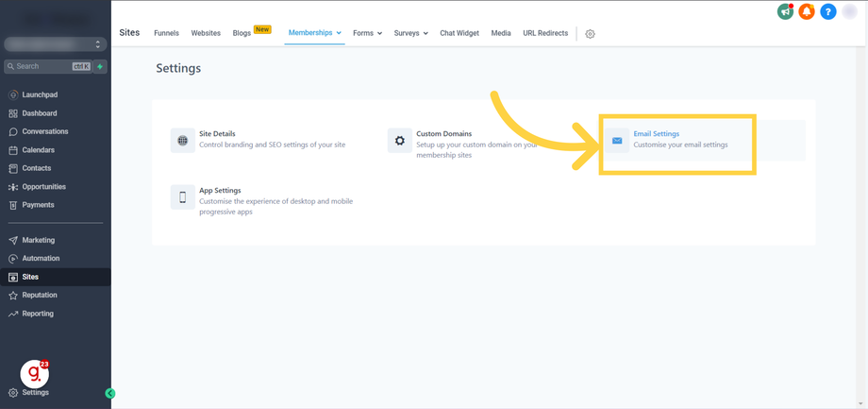Image resolution: width=868 pixels, height=409 pixels.
Task: Expand the Forms dropdown menu
Action: click(x=368, y=33)
